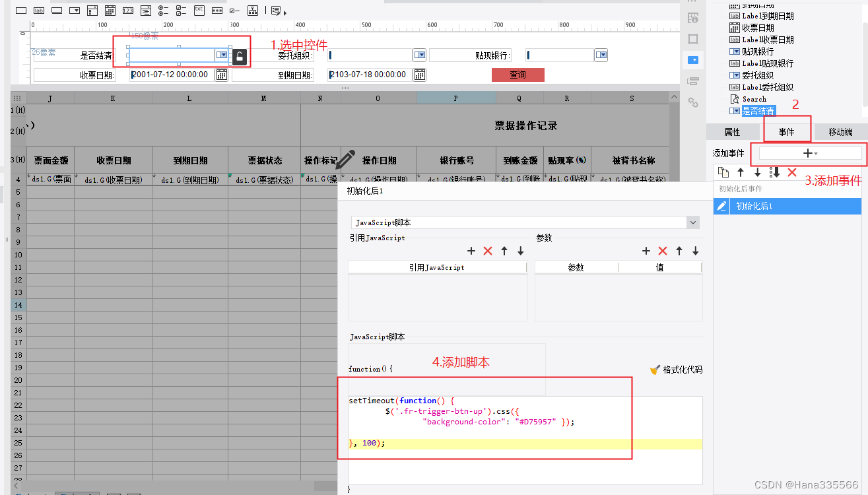Select the radio button group widget icon
The image size is (868, 495).
[164, 11]
